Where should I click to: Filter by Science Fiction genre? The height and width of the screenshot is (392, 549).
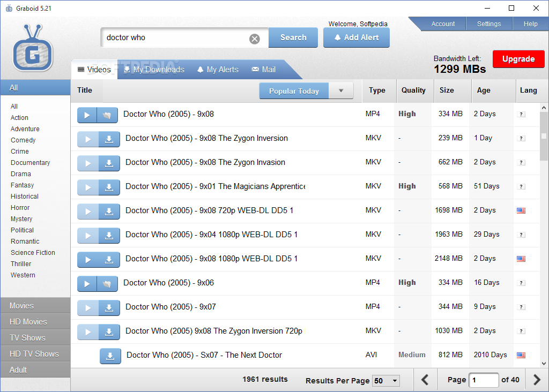[33, 252]
